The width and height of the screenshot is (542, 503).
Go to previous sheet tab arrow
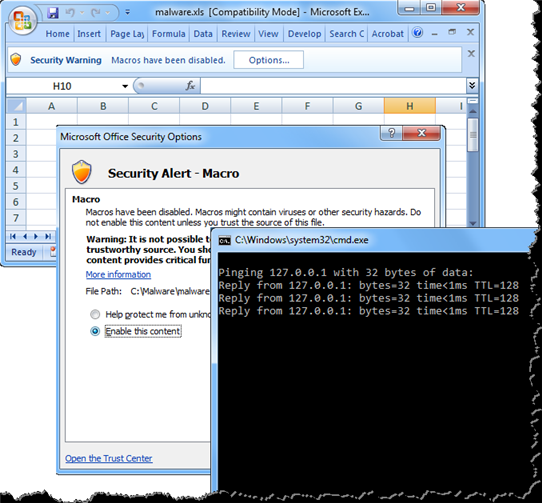[25, 236]
